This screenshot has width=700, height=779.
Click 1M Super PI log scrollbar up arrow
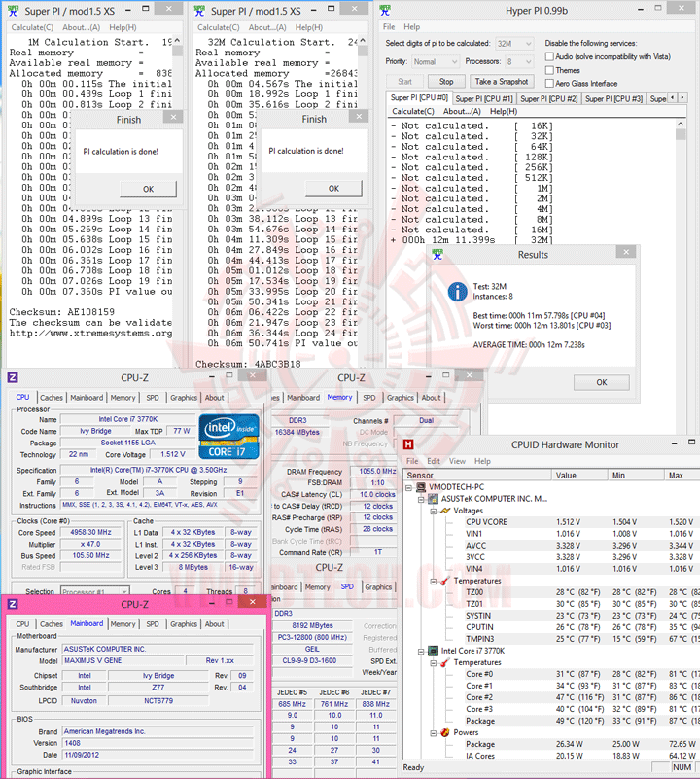(177, 41)
